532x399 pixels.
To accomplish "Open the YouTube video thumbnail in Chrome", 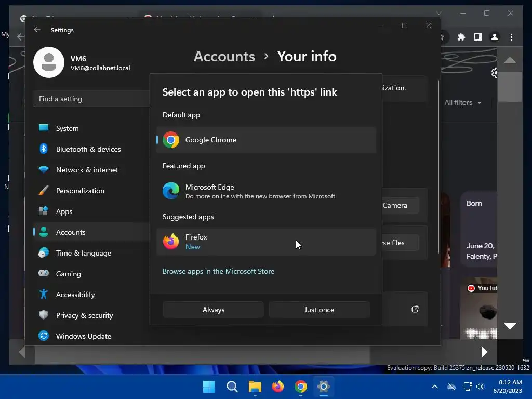I will (478, 308).
